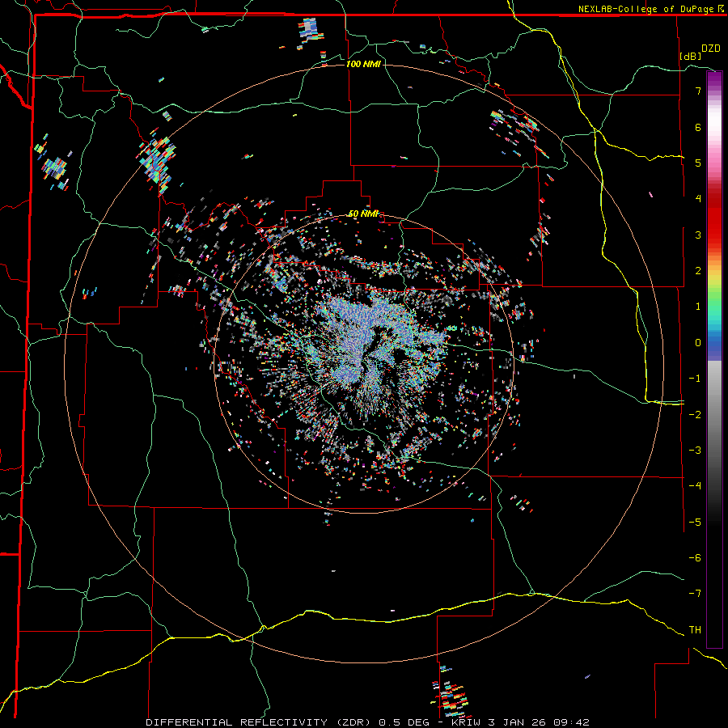Screen dimensions: 728x728
Task: Click the -7 value on the legend
Action: click(x=695, y=594)
